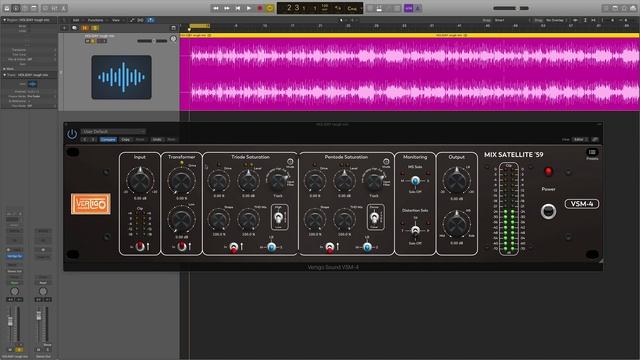Click the Fast Forward transport button

click(227, 8)
